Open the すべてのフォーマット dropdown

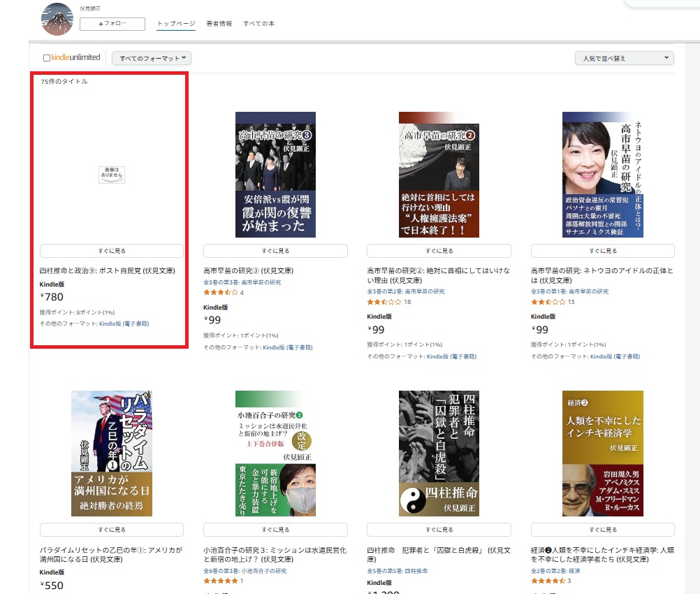[152, 59]
